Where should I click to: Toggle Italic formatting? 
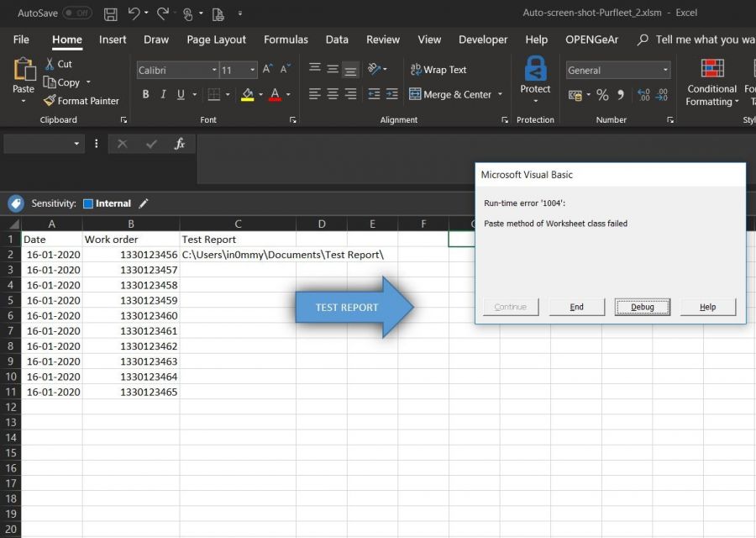click(164, 94)
